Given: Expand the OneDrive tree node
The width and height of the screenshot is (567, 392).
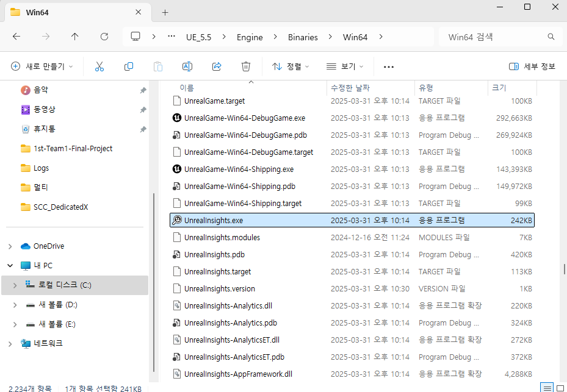Looking at the screenshot, I should [10, 246].
